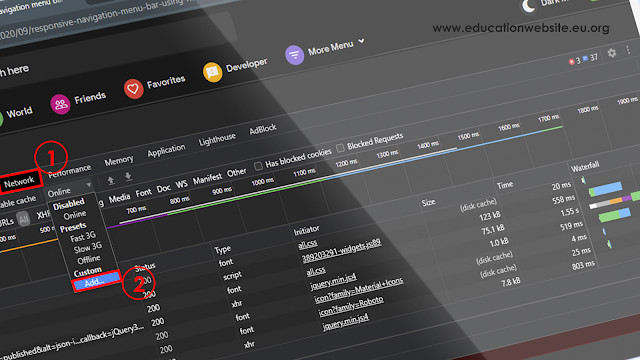Click the More Menu filter icon
Screen dimensions: 640x360
tap(294, 54)
